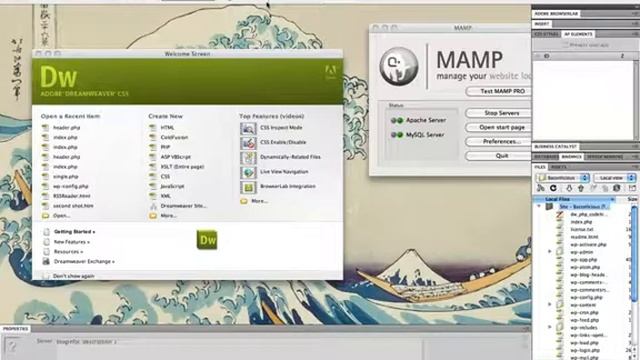Open the Baconlicious site dropdown

coord(563,178)
